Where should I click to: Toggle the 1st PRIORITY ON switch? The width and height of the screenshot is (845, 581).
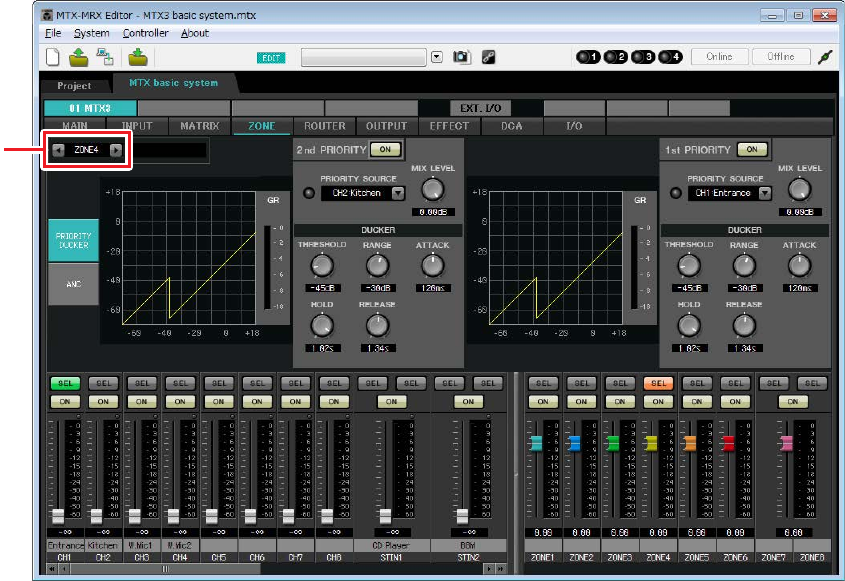coord(752,149)
